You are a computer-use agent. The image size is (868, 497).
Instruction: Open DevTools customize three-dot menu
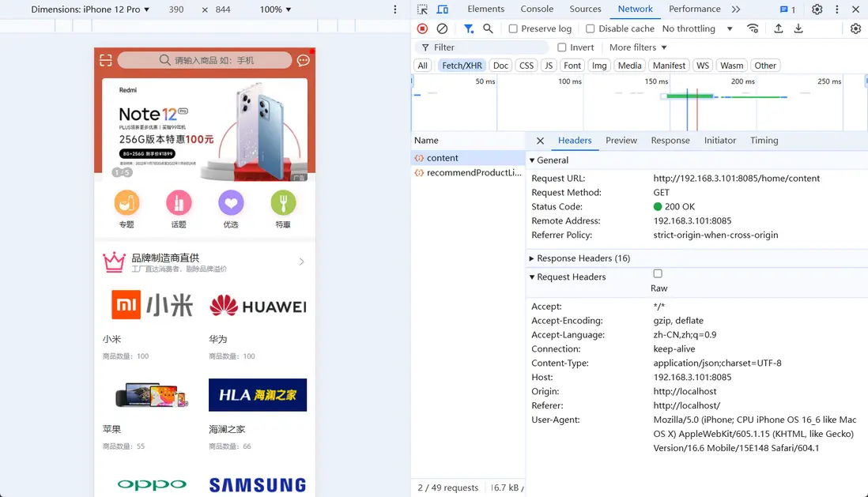[837, 9]
